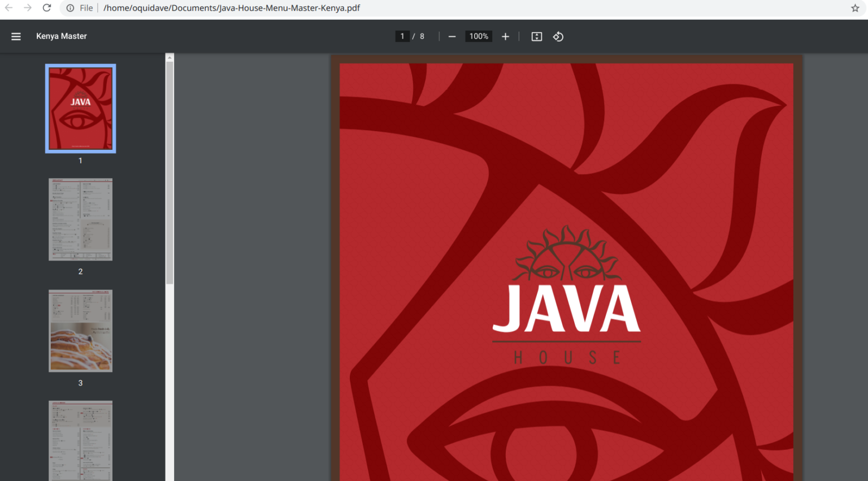The height and width of the screenshot is (481, 868).
Task: Click the total page count 8
Action: tap(422, 36)
